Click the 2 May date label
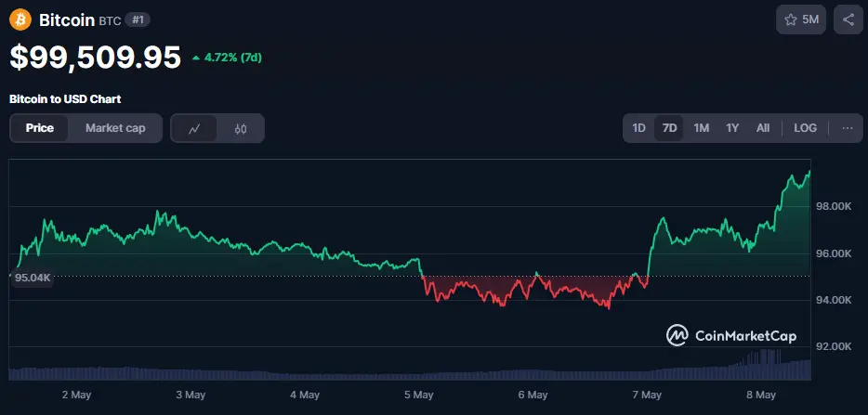Image resolution: width=868 pixels, height=415 pixels. (x=76, y=395)
